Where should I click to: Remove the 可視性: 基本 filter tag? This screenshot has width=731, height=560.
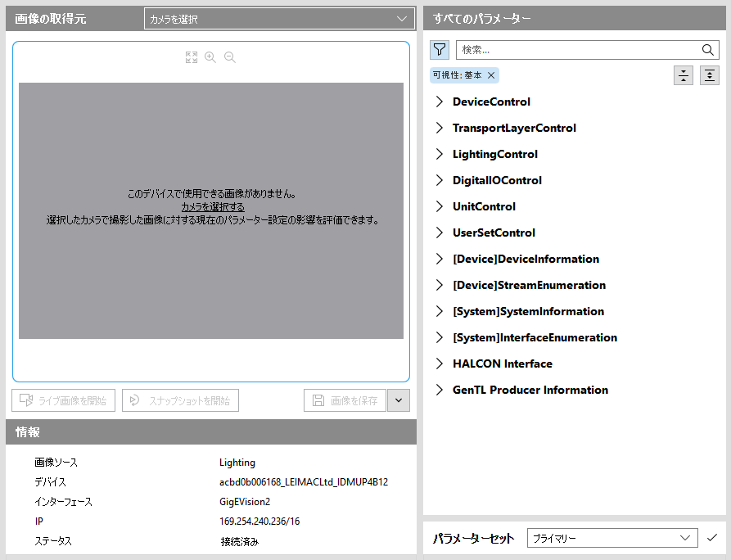491,75
